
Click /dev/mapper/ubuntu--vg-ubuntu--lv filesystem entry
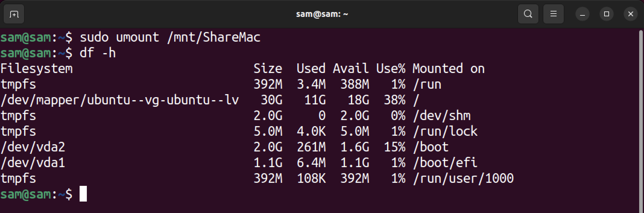pos(120,100)
